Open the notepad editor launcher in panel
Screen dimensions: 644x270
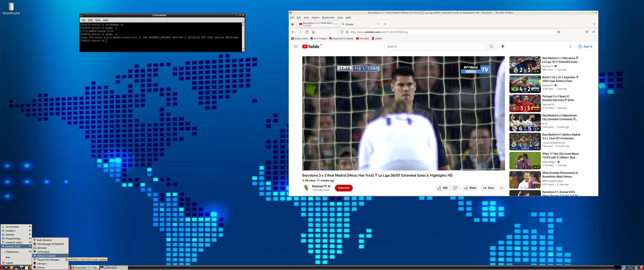click(x=27, y=268)
